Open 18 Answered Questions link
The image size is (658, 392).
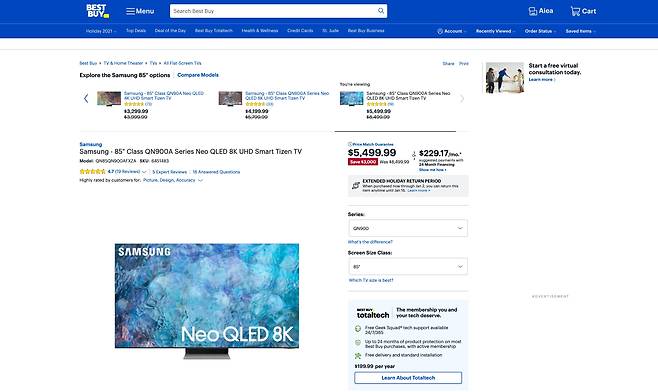tap(217, 172)
